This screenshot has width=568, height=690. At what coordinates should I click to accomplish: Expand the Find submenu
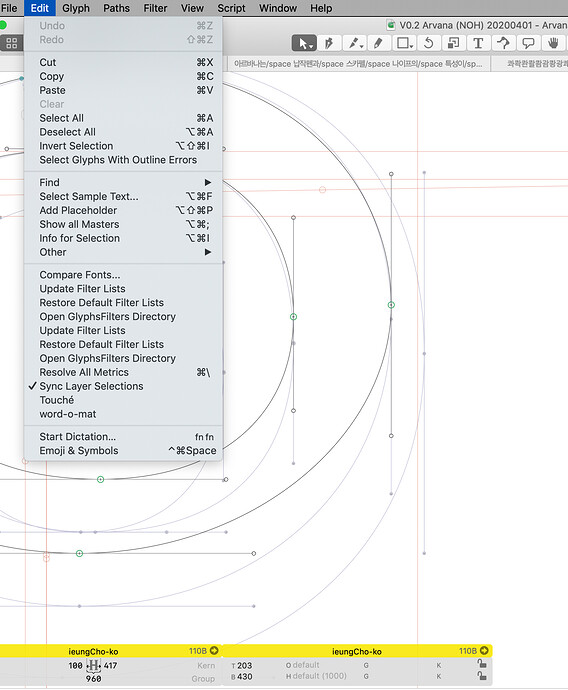[x=123, y=182]
